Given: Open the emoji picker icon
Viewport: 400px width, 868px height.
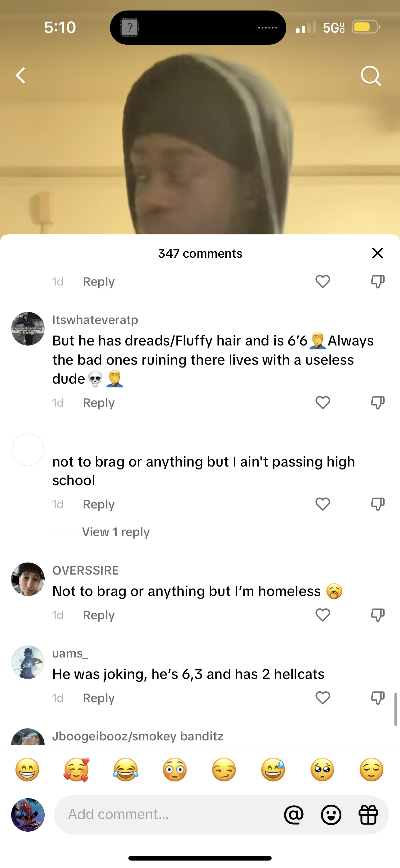Looking at the screenshot, I should coord(331,815).
